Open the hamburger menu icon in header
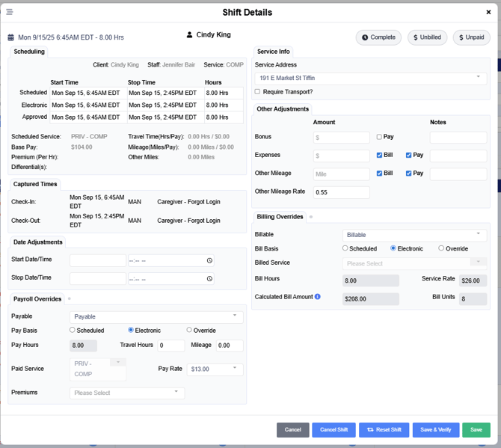The height and width of the screenshot is (448, 501). (x=10, y=12)
